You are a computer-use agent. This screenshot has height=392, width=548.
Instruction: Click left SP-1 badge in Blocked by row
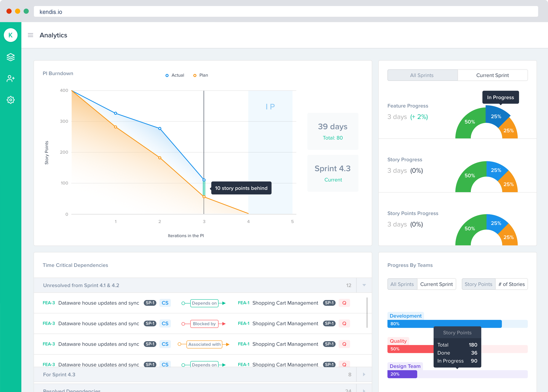click(150, 324)
